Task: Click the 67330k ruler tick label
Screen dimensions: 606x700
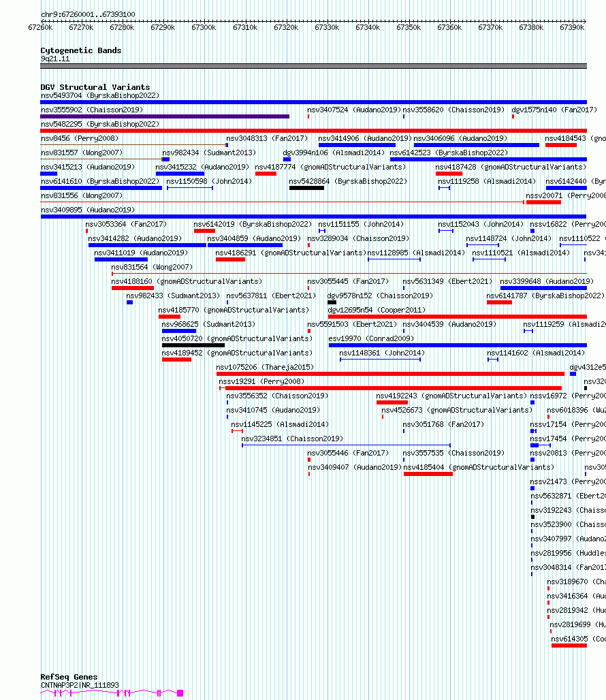Action: tap(327, 27)
